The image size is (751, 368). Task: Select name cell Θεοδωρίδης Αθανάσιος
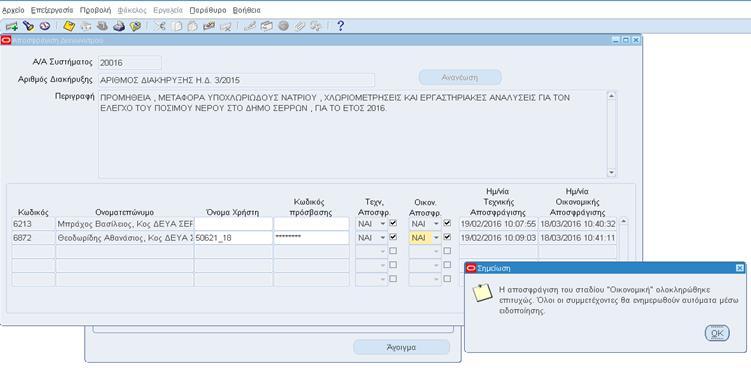click(125, 238)
